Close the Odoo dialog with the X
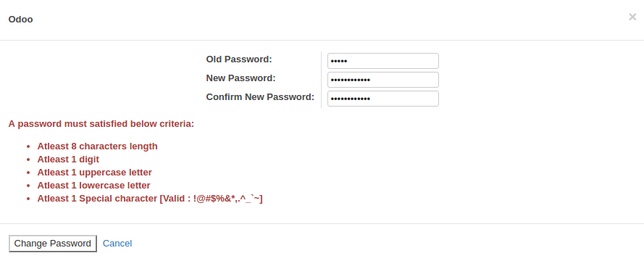644x261 pixels. pos(632,17)
